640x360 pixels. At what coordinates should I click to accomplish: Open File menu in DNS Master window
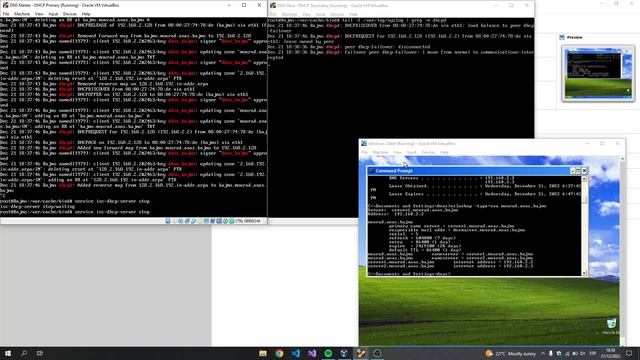tap(6, 14)
